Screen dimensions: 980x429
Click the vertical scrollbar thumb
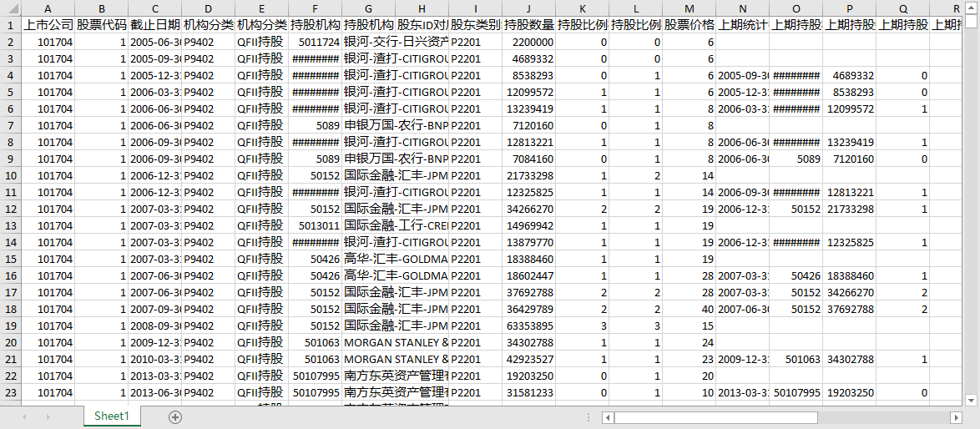[x=970, y=21]
